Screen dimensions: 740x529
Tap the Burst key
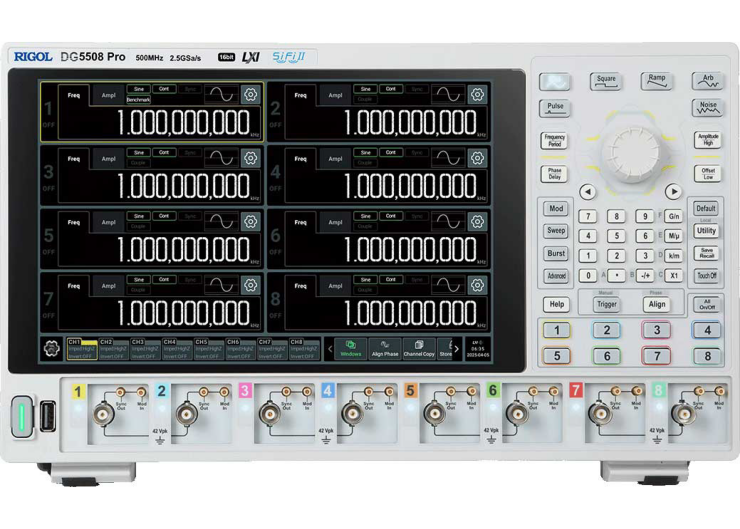coord(556,253)
